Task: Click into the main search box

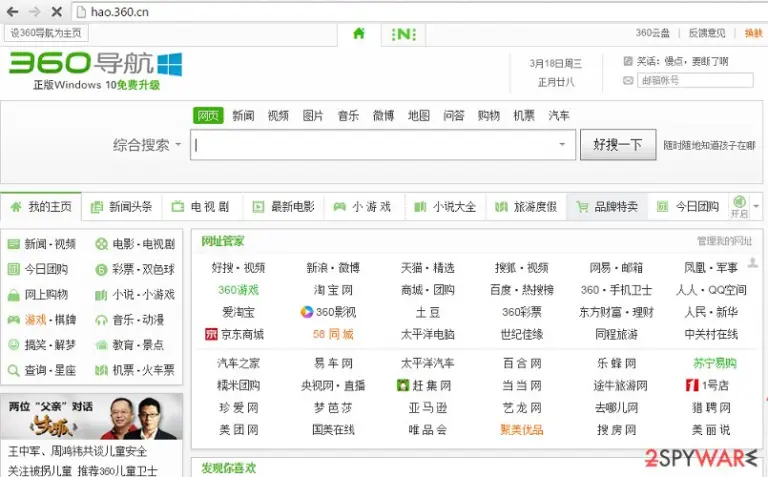Action: click(383, 144)
